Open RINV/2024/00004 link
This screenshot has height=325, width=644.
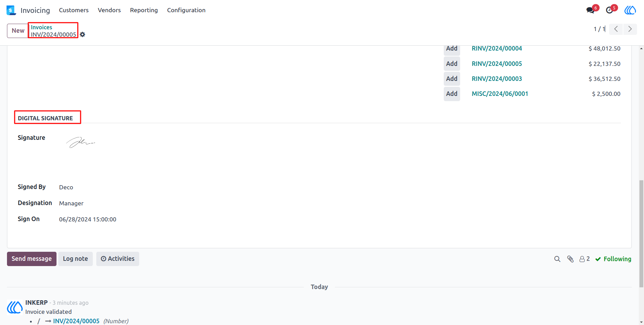497,48
